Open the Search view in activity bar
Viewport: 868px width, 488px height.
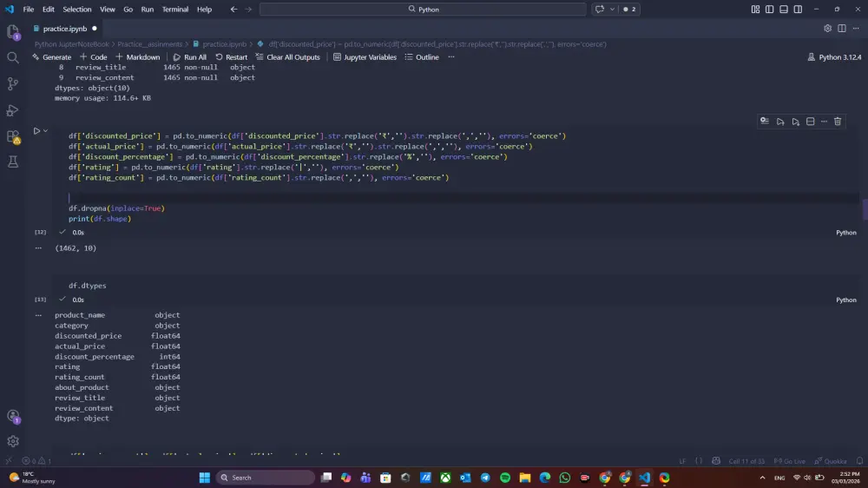tap(13, 57)
